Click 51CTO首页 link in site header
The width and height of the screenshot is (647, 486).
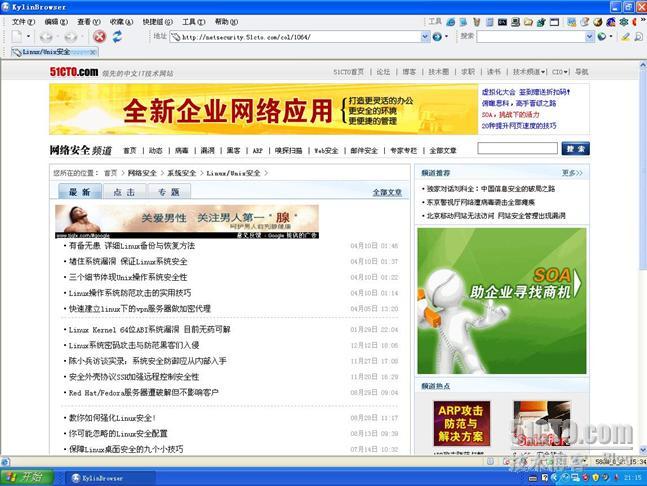(349, 72)
